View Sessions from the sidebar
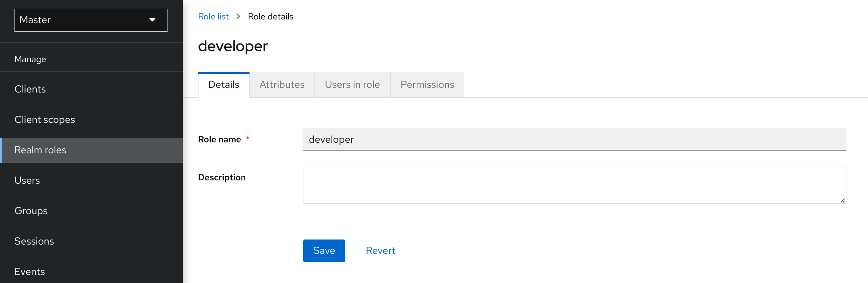 34,241
